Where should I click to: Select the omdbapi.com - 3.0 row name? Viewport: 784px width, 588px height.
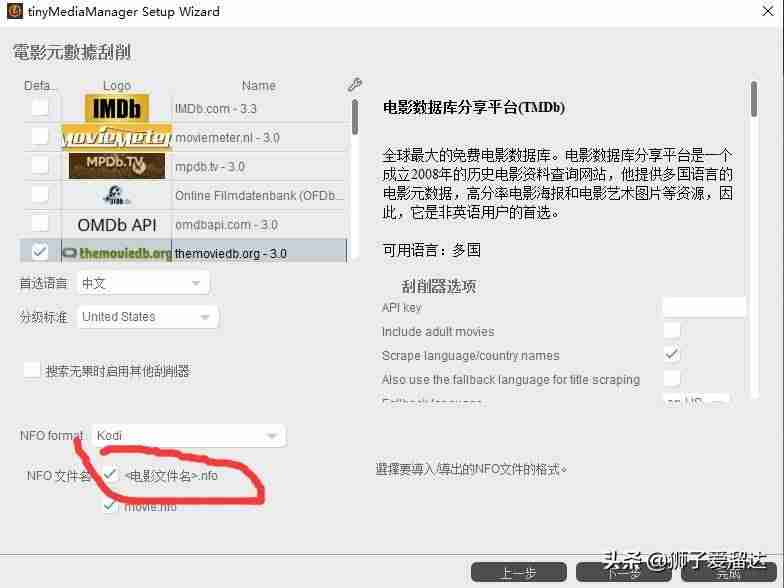226,225
